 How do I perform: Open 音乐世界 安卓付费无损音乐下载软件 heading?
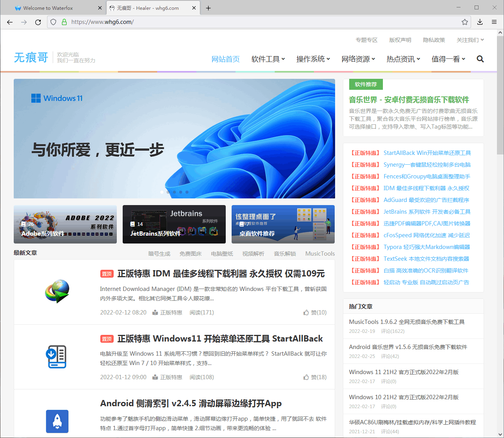(409, 100)
